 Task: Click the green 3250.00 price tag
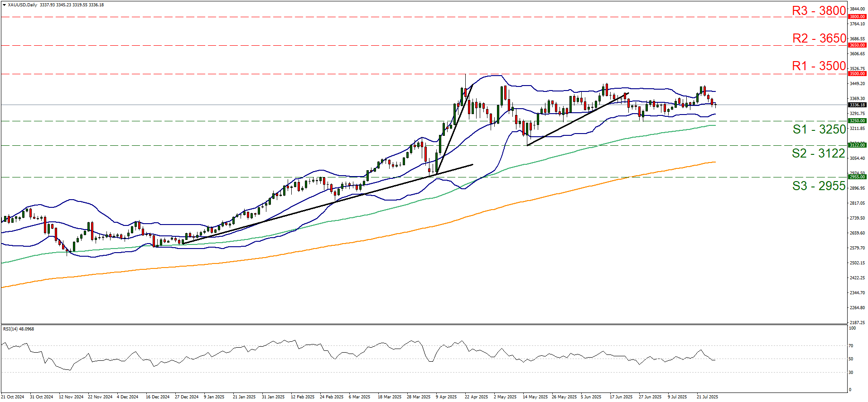point(857,121)
